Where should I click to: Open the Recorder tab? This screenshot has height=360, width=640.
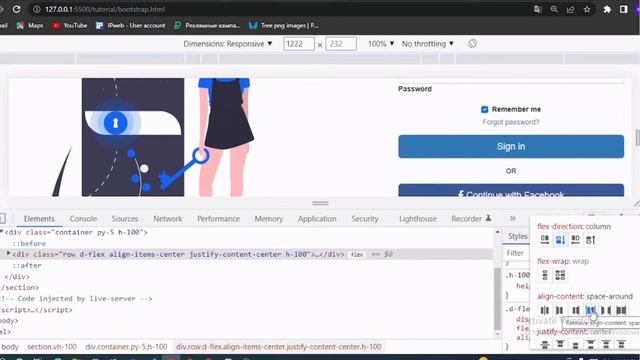[471, 219]
